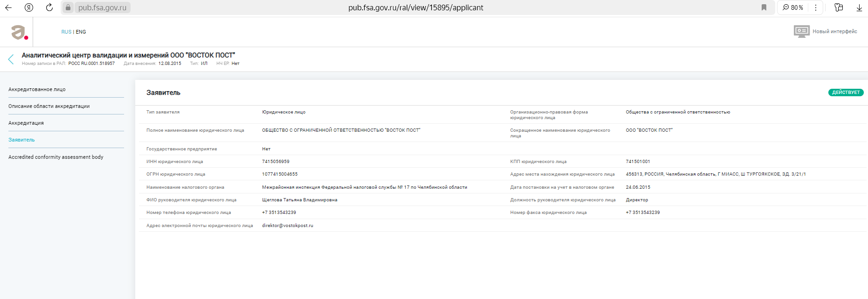The image size is (868, 299).
Task: Click the Тип value ИЛ in the header
Action: point(204,64)
